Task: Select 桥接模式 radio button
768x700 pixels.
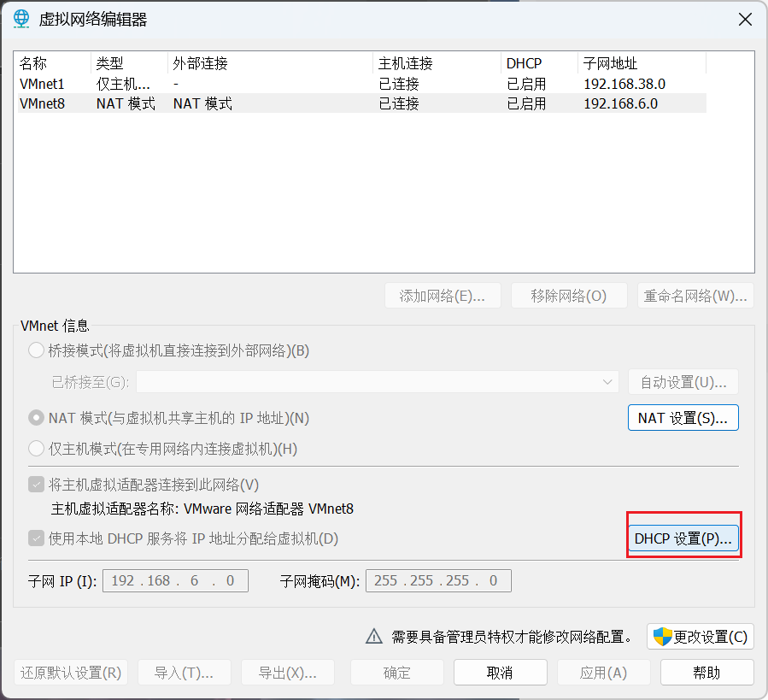Action: pyautogui.click(x=36, y=350)
